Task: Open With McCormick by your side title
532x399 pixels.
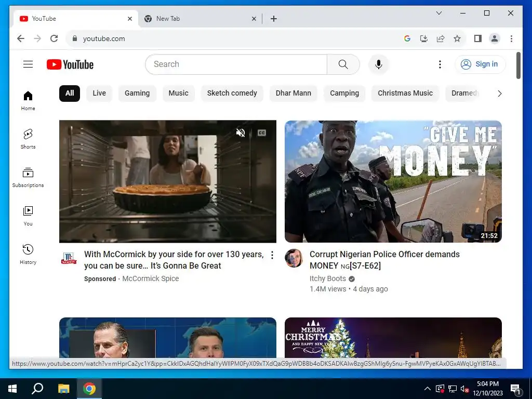Action: coord(174,260)
